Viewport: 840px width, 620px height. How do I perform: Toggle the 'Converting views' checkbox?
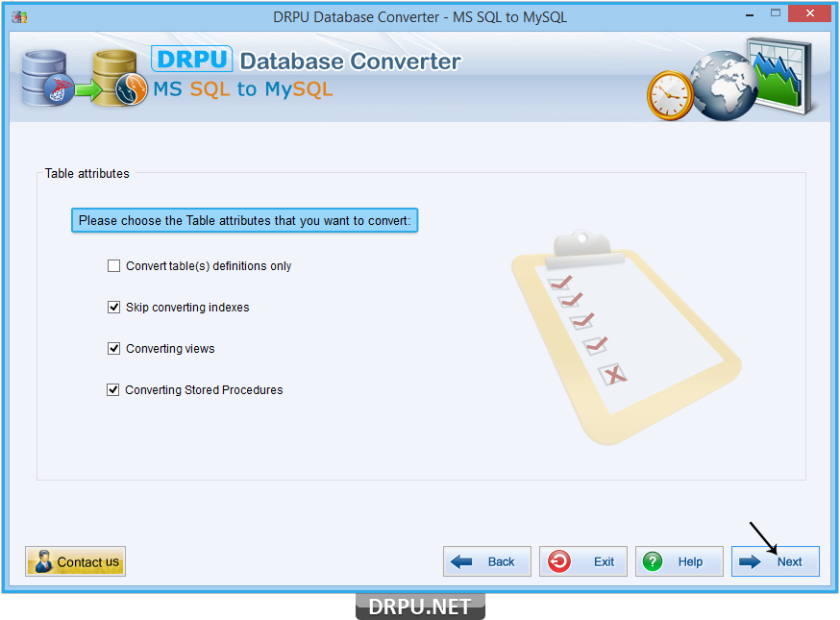(113, 348)
